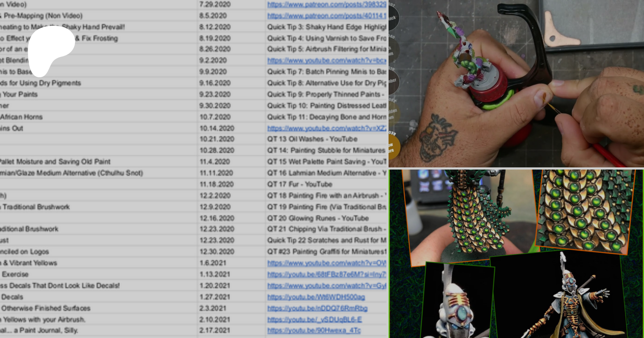Select the 'QT 17 Fur - YouTube' cell
Screen dimensions: 644x338
click(299, 184)
